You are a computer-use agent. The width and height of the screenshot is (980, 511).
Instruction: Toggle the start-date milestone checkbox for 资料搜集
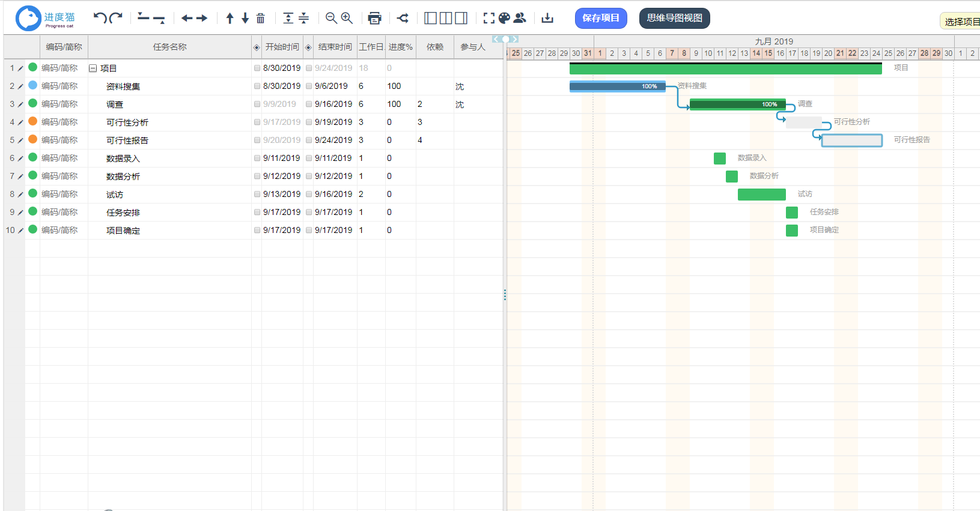257,86
